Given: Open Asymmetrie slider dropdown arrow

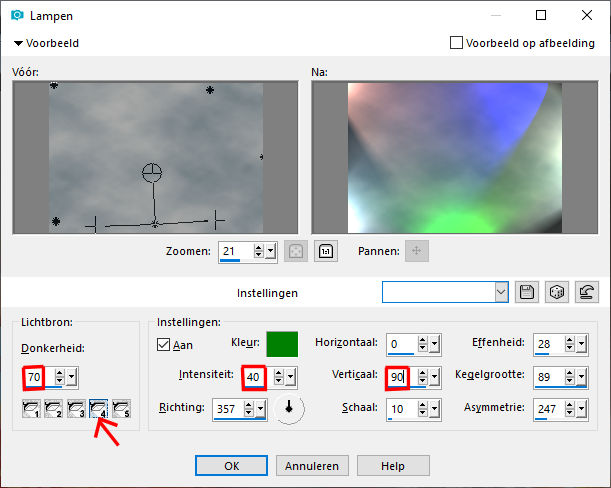Looking at the screenshot, I should [581, 408].
